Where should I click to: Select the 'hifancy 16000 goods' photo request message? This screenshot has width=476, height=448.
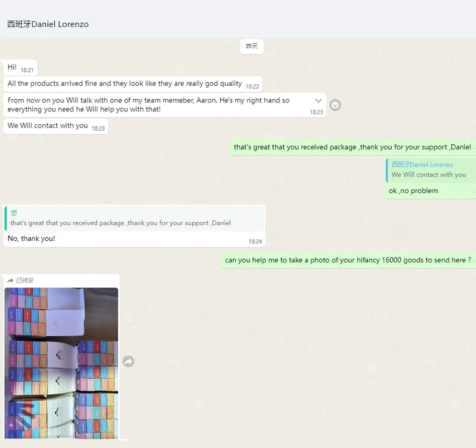[x=348, y=260]
